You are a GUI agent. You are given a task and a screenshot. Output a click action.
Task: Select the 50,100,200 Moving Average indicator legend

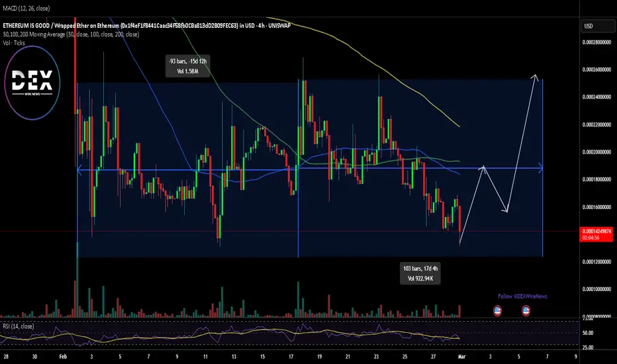[71, 34]
